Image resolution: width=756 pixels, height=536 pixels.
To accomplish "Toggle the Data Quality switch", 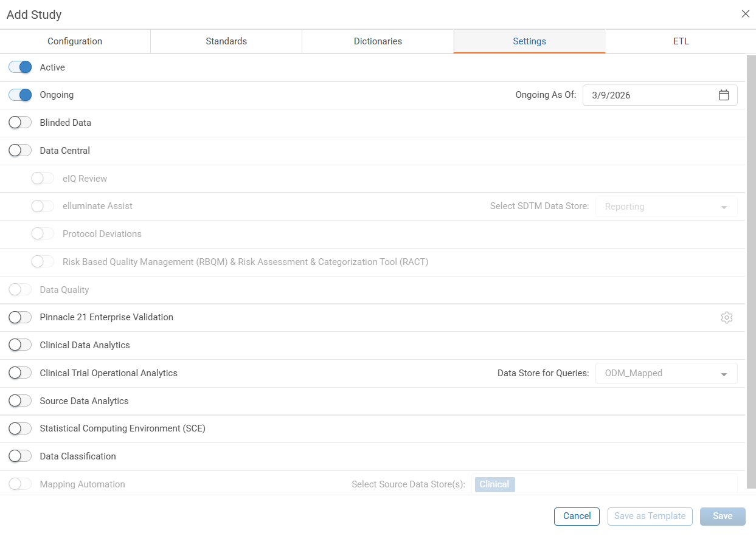I will point(20,290).
